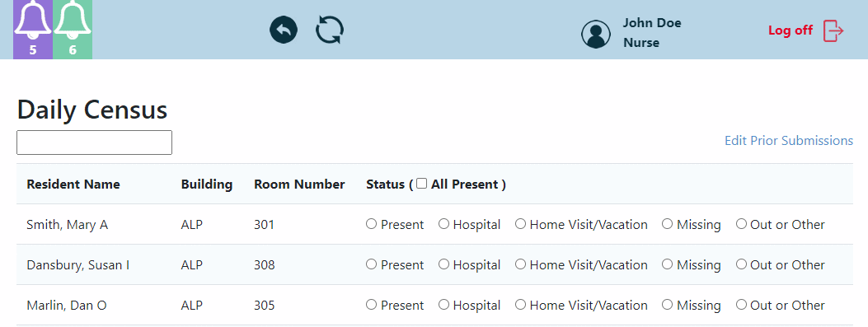Check the All Present checkbox

(x=422, y=184)
